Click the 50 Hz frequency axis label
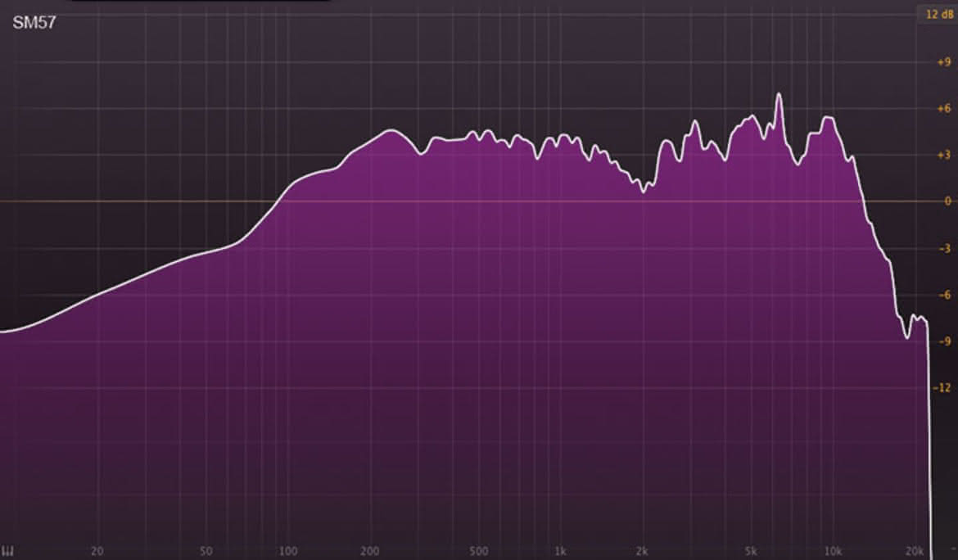Viewport: 958px width, 560px height. pyautogui.click(x=206, y=552)
